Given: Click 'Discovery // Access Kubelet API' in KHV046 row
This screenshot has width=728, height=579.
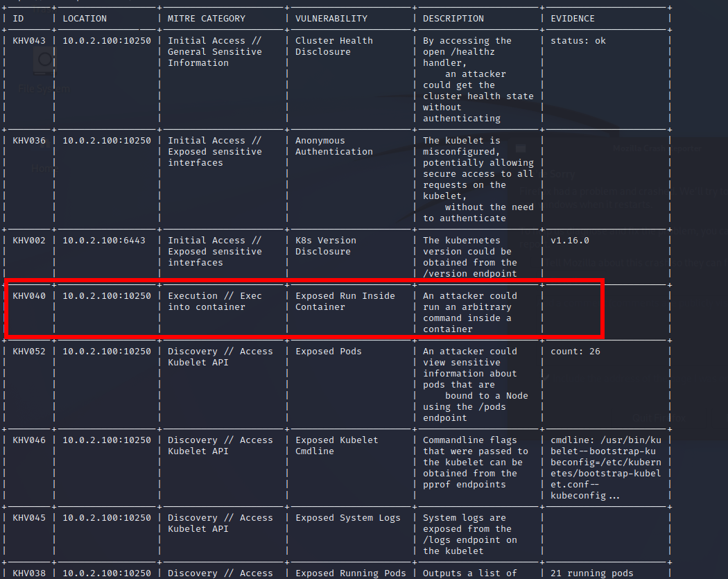Looking at the screenshot, I should 220,446.
